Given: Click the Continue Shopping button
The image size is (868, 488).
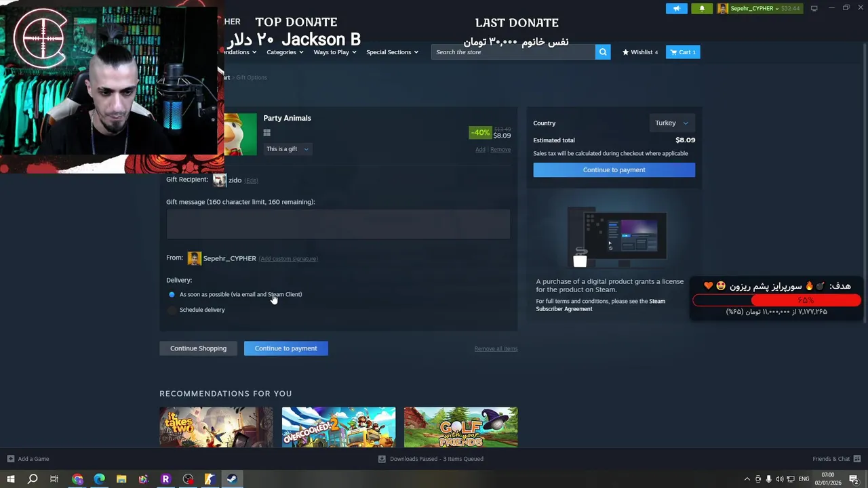Looking at the screenshot, I should 198,348.
